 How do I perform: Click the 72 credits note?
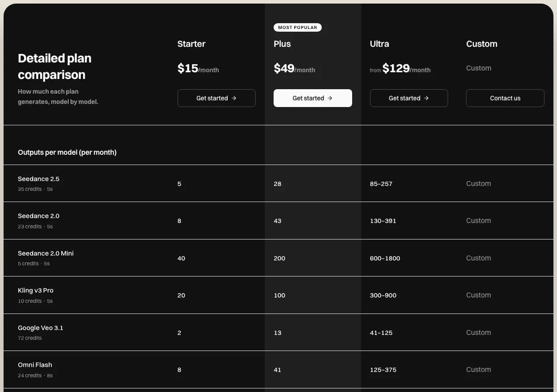[29, 338]
